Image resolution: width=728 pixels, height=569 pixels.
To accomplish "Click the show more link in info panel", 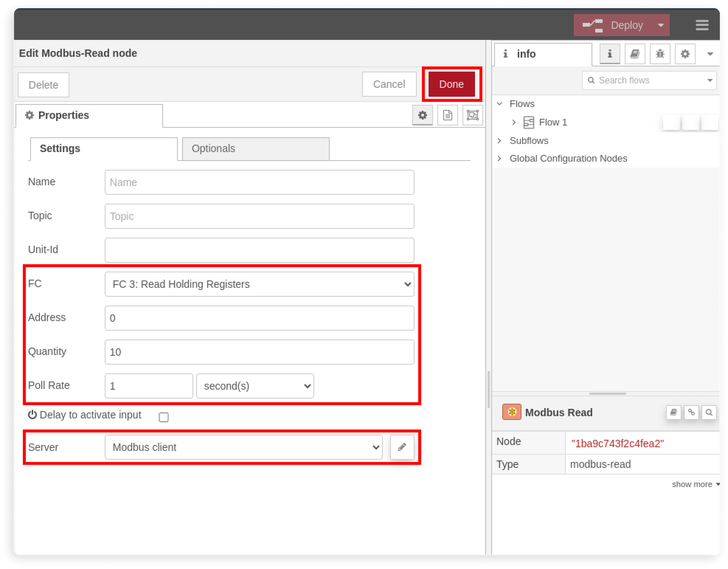I will 692,484.
